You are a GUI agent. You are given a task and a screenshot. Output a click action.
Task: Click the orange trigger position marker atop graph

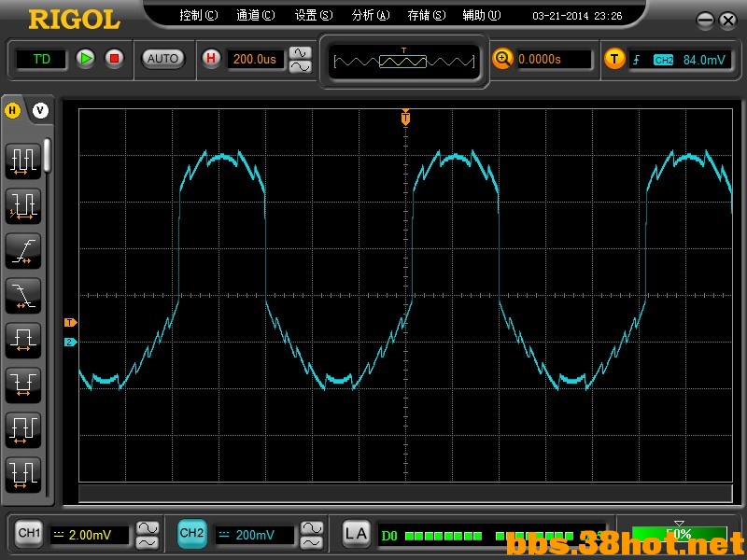[x=405, y=118]
